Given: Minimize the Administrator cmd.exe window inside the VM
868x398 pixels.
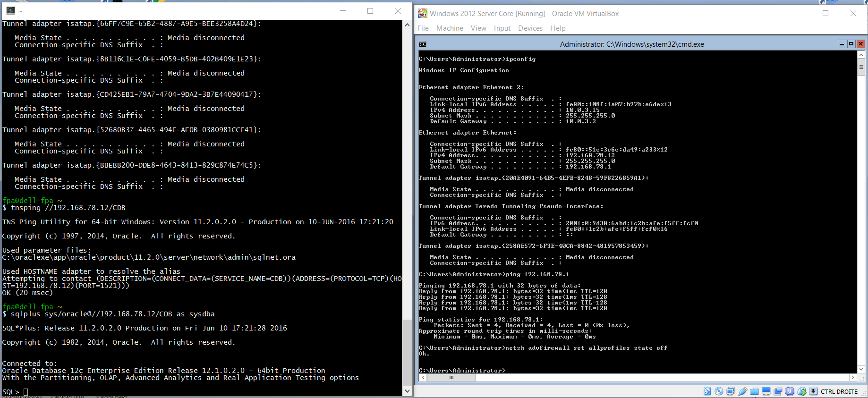Looking at the screenshot, I should click(842, 44).
